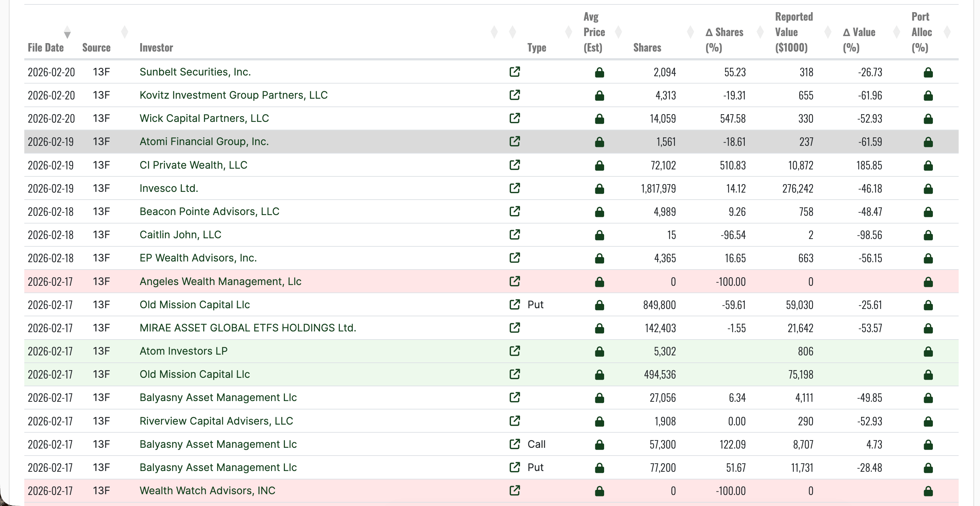Select MIRAE ASSET GLOBAL ETFS HOLDINGS Ltd.
The width and height of the screenshot is (980, 506).
pyautogui.click(x=248, y=328)
